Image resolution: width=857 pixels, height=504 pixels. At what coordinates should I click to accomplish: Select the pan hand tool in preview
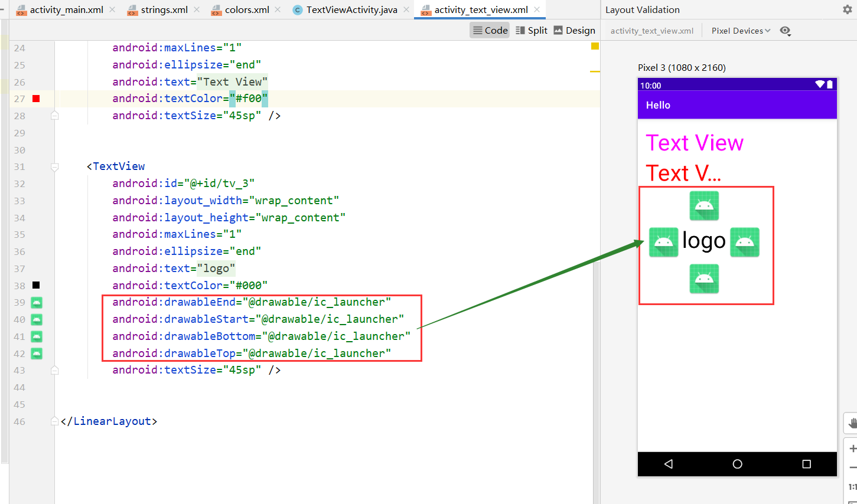852,423
